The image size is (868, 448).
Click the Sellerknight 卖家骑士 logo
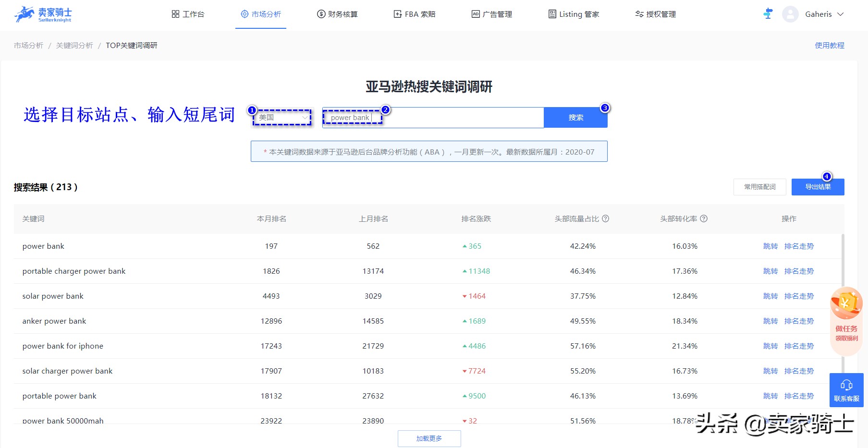[43, 14]
